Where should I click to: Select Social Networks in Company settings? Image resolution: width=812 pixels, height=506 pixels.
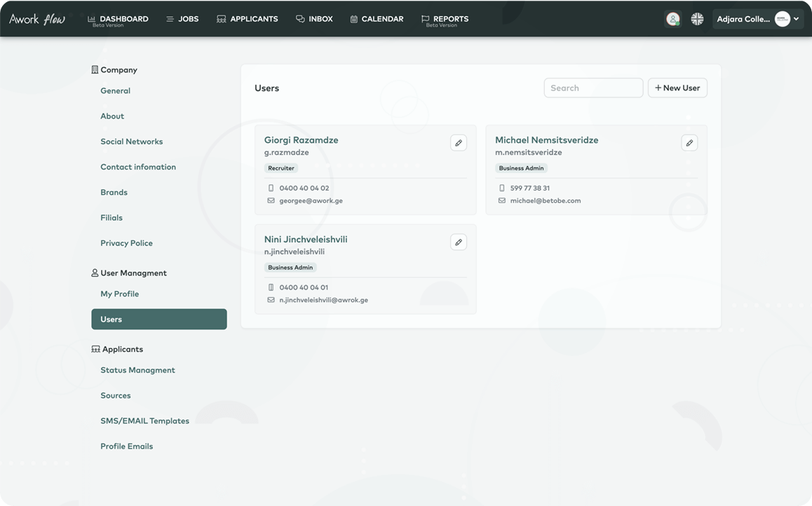pyautogui.click(x=131, y=142)
